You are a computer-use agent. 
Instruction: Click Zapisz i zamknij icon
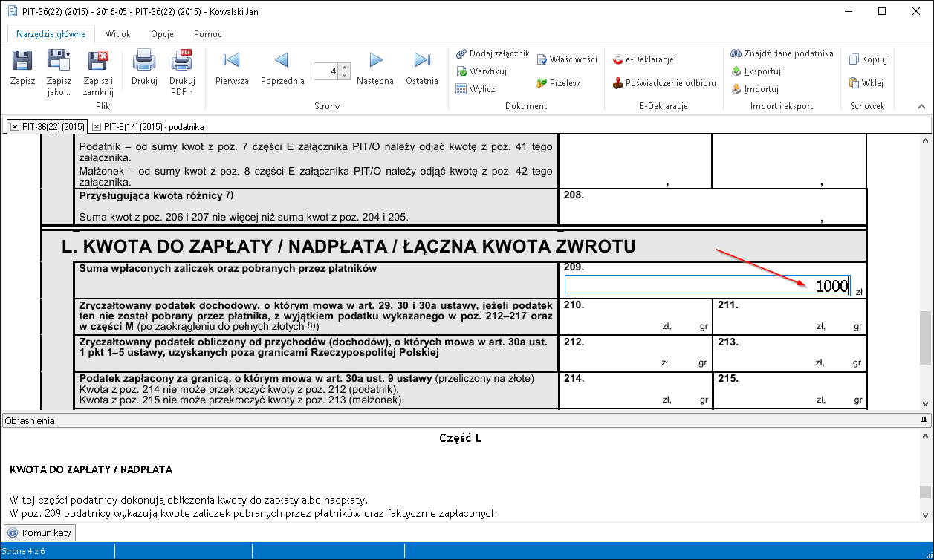coord(98,61)
